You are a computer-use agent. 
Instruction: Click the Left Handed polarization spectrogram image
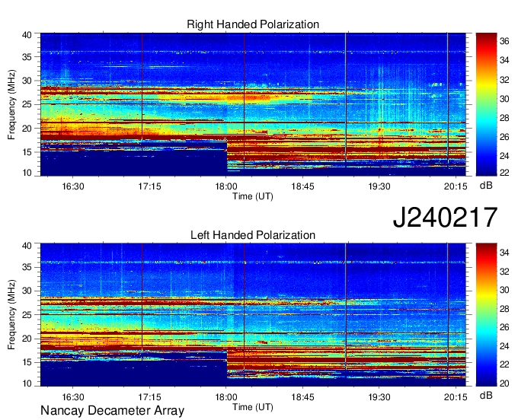253,315
